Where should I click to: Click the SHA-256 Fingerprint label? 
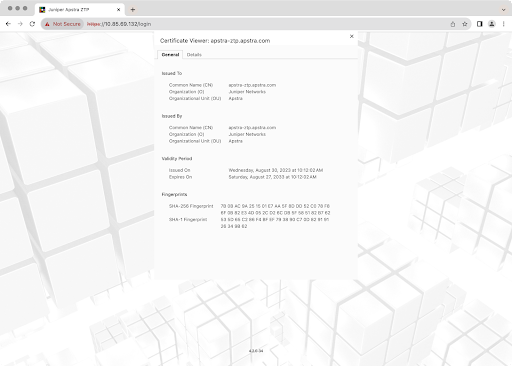(x=191, y=206)
